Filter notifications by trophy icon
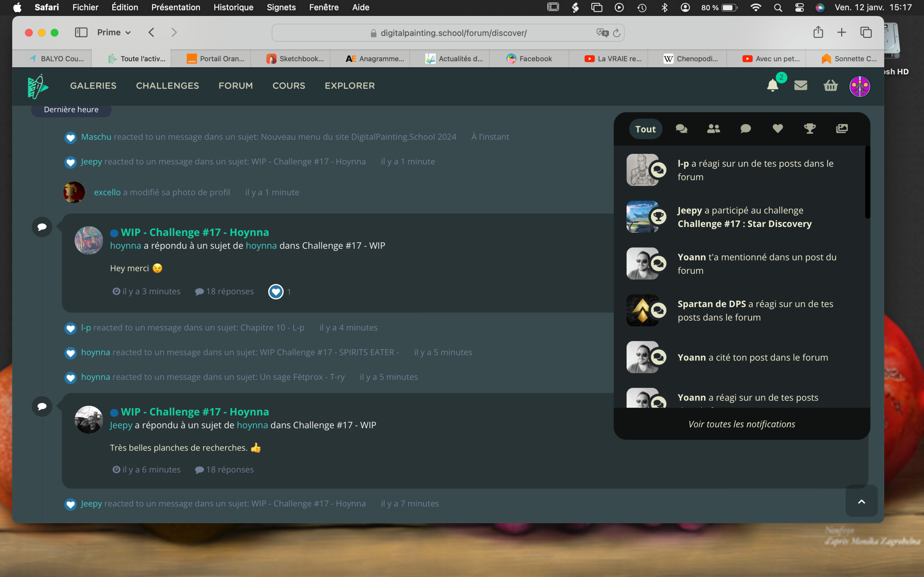 point(809,129)
